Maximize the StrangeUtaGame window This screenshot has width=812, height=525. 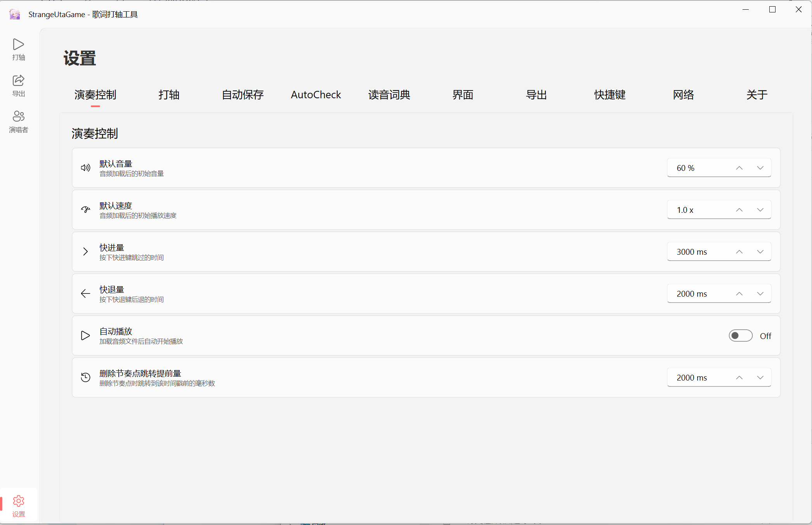pos(772,10)
